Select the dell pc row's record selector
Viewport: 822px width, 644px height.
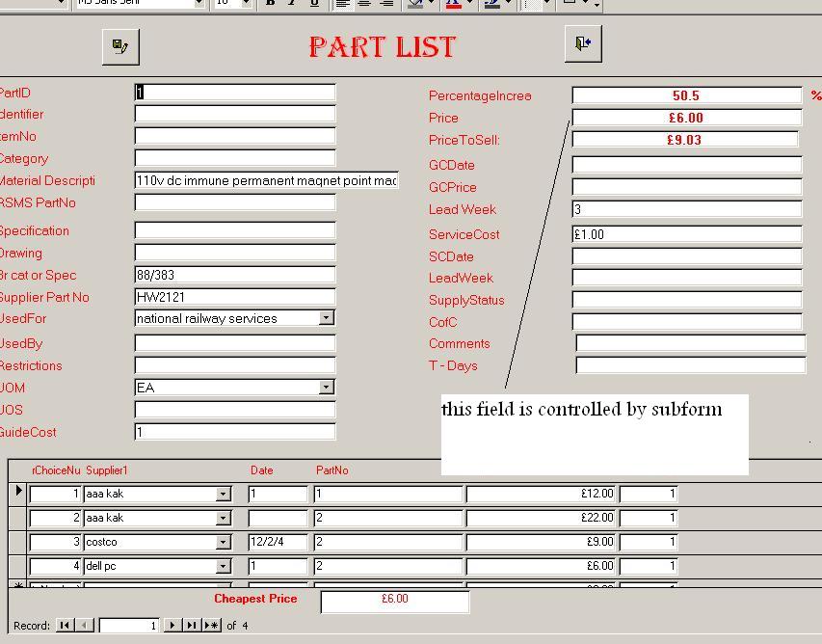pyautogui.click(x=18, y=566)
